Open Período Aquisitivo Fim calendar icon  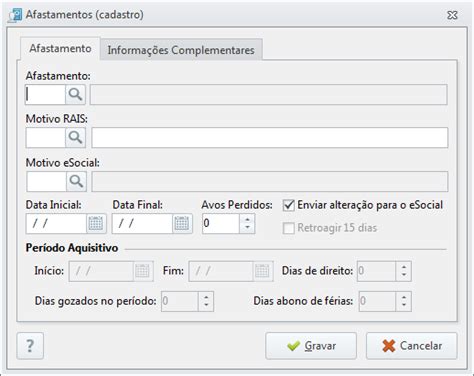262,271
